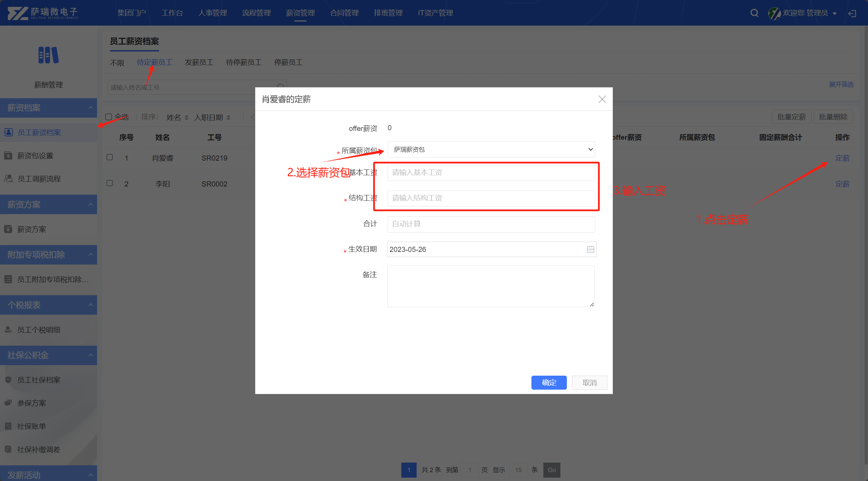Click the 取消 button
The width and height of the screenshot is (868, 481).
click(589, 382)
